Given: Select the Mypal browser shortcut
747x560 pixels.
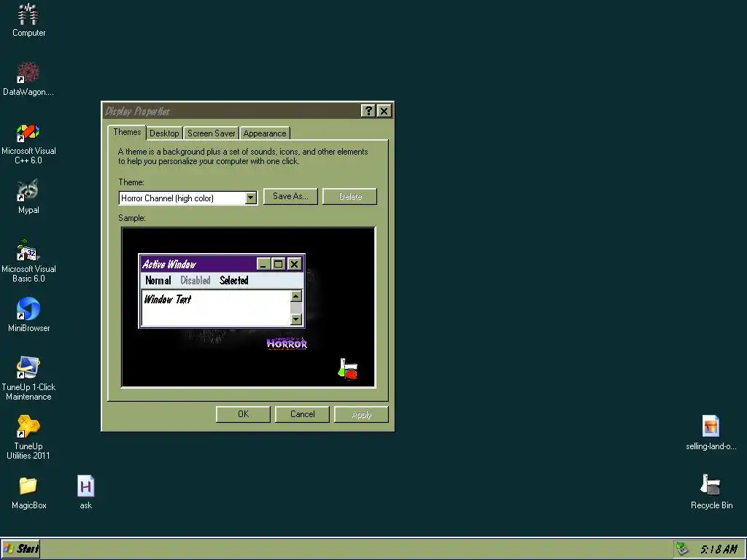Looking at the screenshot, I should click(x=28, y=197).
